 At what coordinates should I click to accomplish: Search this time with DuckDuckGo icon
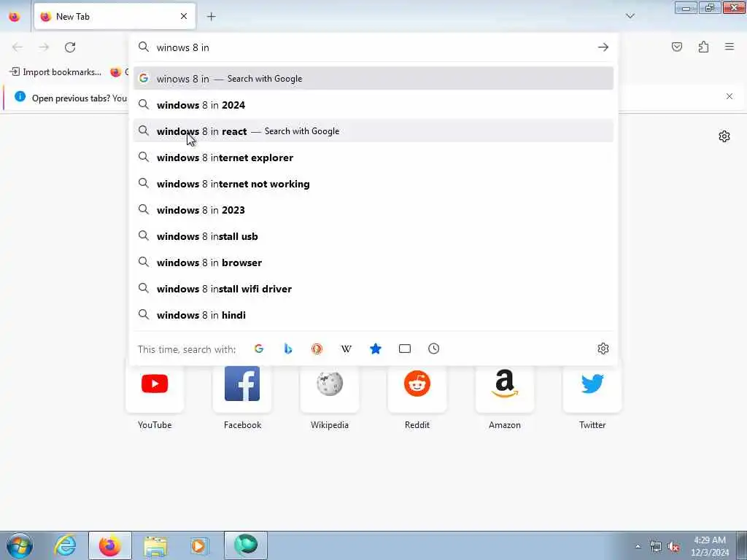click(317, 349)
